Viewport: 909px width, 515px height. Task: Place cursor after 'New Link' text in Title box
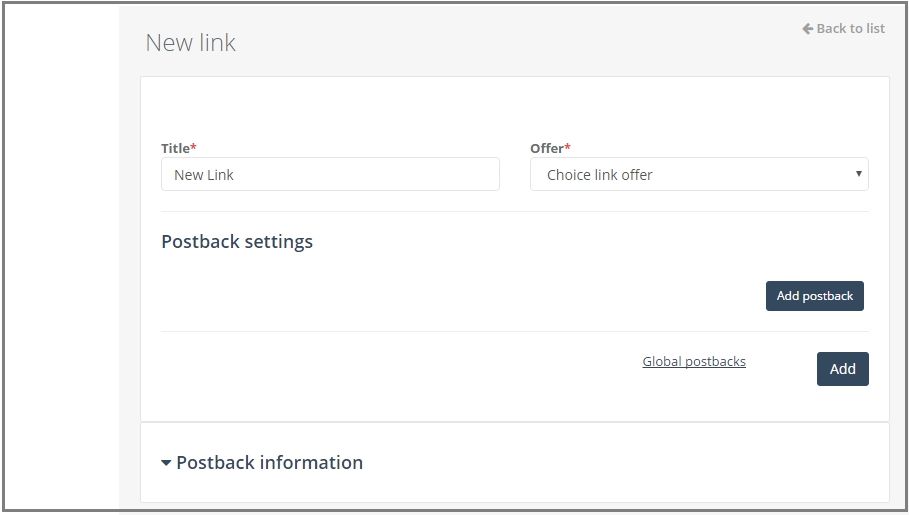point(235,175)
